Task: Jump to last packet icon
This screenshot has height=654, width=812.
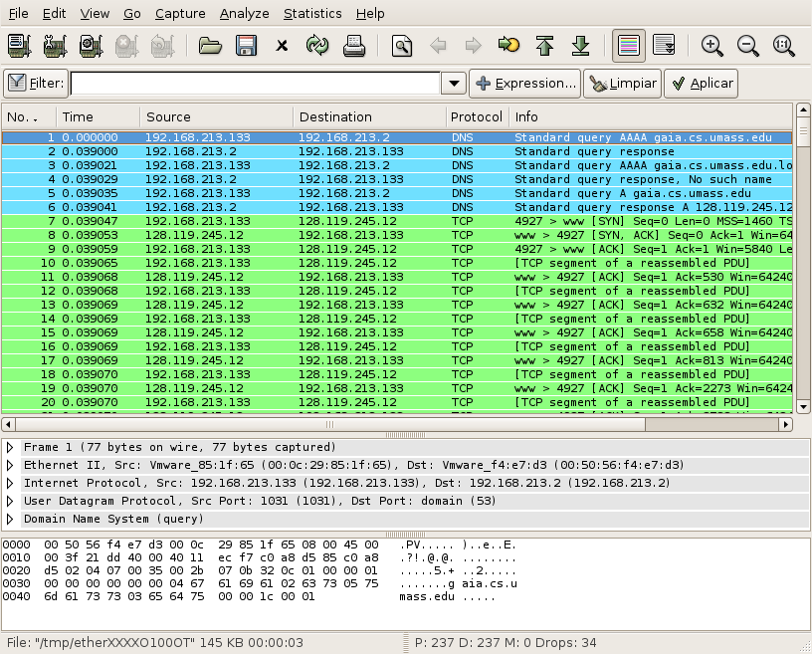Action: (x=580, y=46)
